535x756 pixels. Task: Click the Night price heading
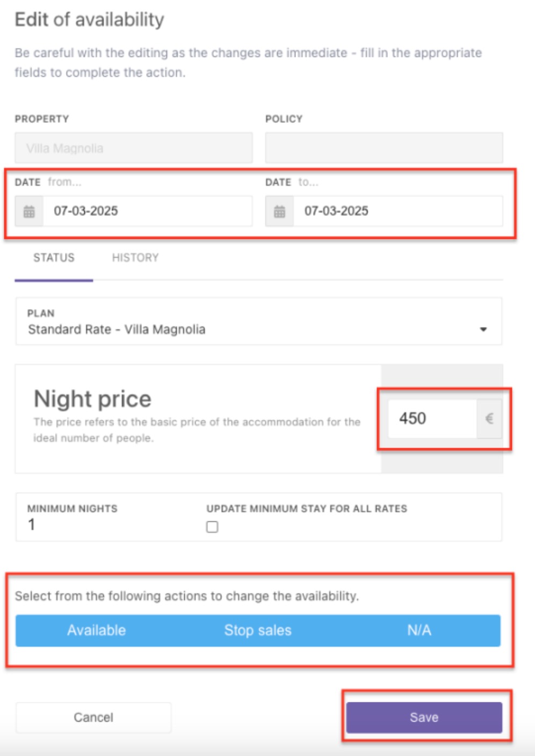tap(92, 399)
